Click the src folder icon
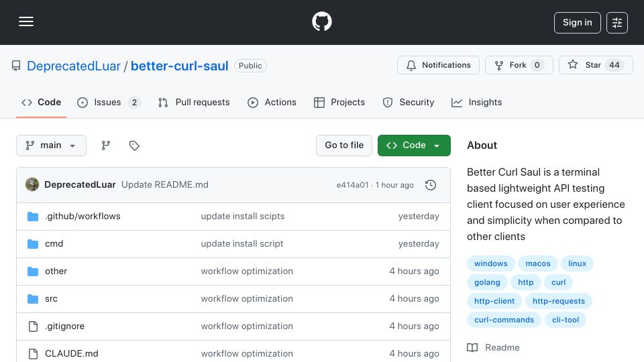This screenshot has height=362, width=644. [x=33, y=299]
